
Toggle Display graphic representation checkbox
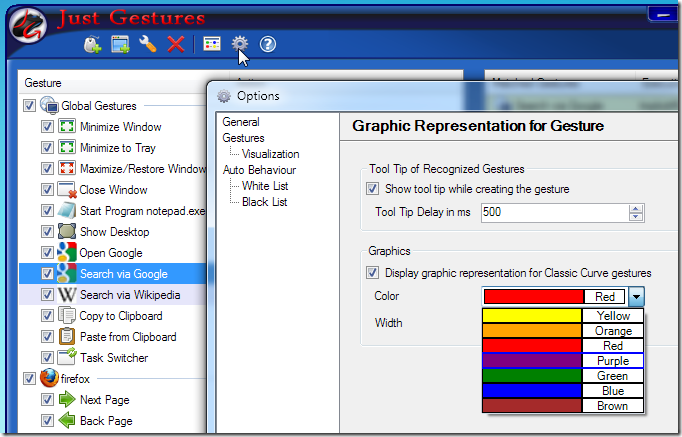[373, 272]
